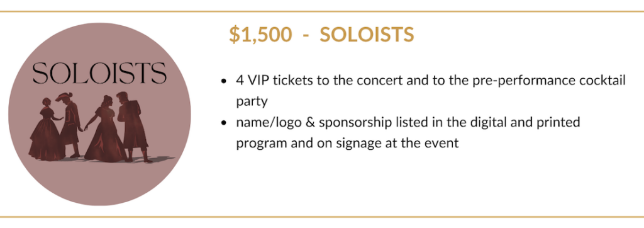This screenshot has width=644, height=228.
Task: Click the round Soloists logo badge
Action: tap(99, 115)
